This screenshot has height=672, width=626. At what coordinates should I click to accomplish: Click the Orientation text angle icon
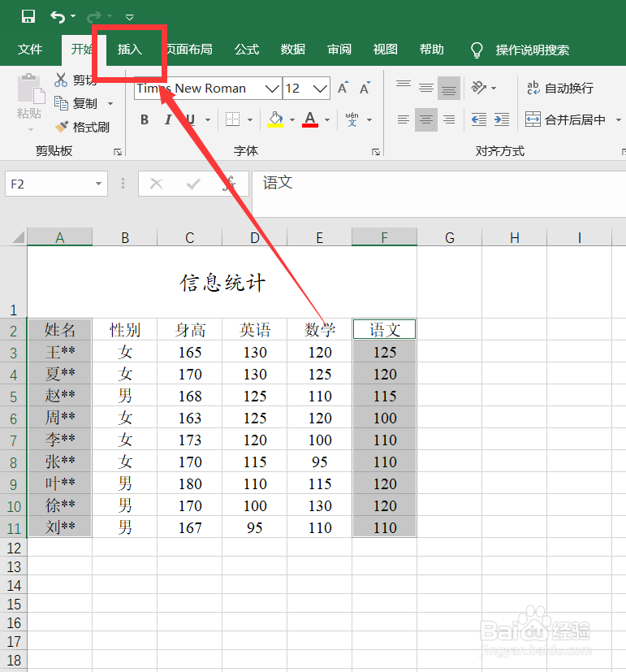click(479, 88)
